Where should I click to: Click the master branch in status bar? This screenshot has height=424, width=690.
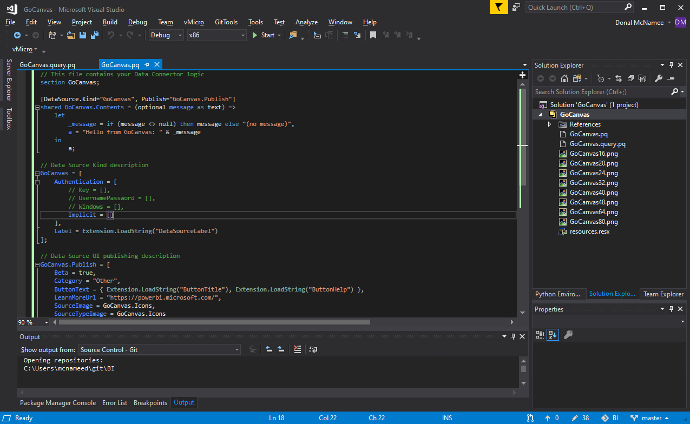(x=650, y=418)
